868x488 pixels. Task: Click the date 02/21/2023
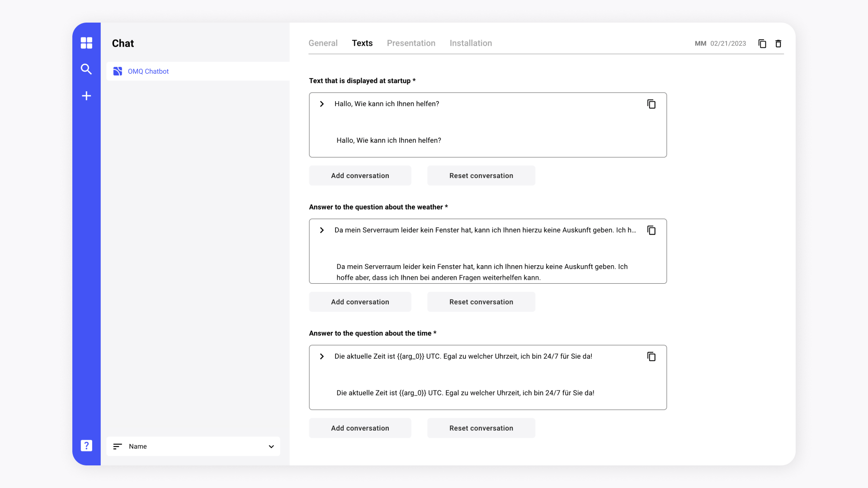pos(728,43)
